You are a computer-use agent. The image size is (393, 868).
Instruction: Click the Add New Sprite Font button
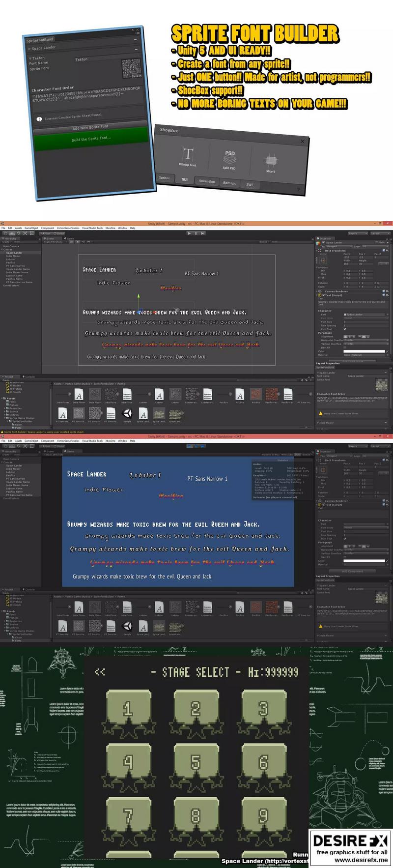(x=90, y=127)
